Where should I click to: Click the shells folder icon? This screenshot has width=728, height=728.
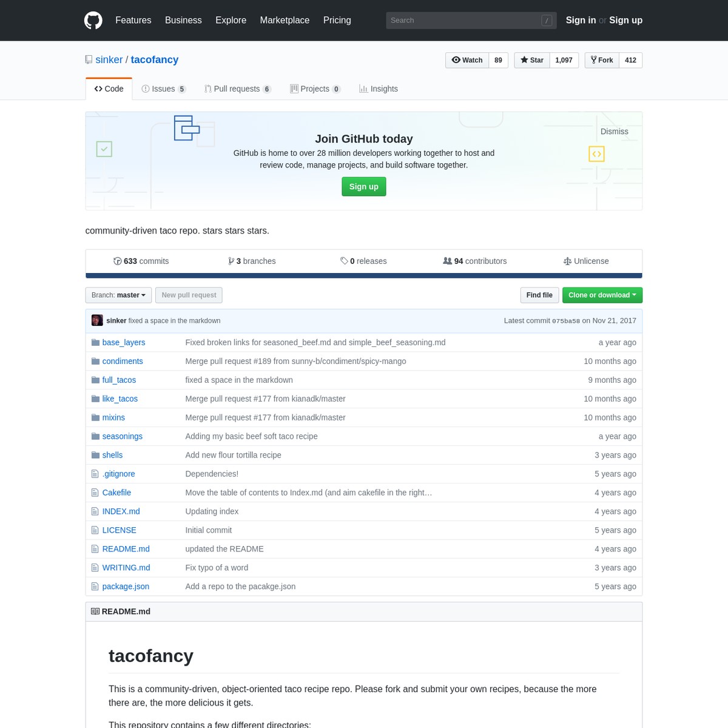[x=95, y=455]
